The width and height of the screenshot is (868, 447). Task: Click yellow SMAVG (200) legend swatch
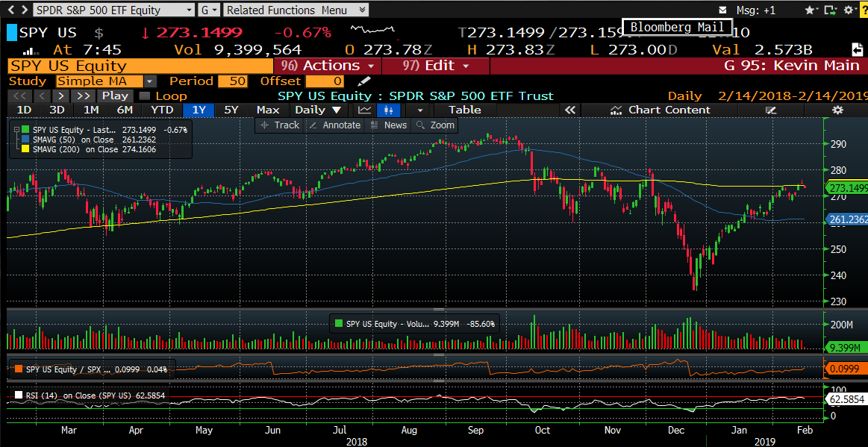pyautogui.click(x=25, y=149)
